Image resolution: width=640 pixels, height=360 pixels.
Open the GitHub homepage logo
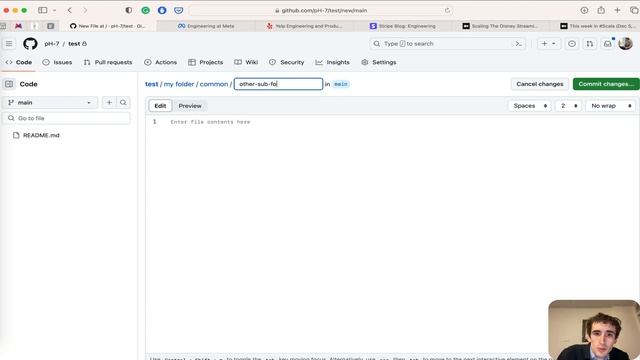point(30,44)
